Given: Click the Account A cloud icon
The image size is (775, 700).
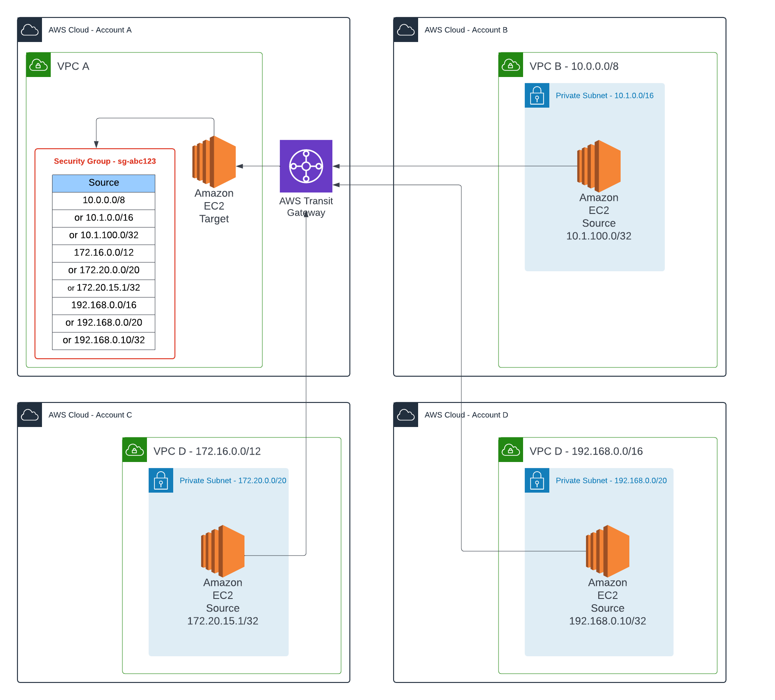Looking at the screenshot, I should [30, 30].
